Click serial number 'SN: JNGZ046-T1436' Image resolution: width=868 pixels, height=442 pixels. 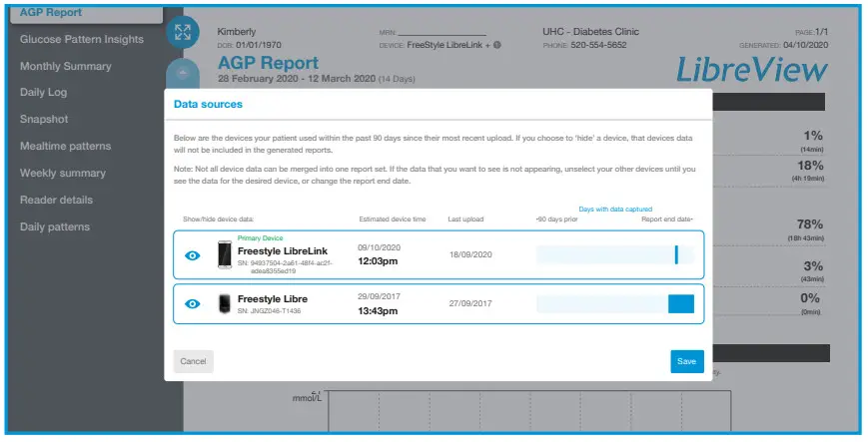point(269,311)
